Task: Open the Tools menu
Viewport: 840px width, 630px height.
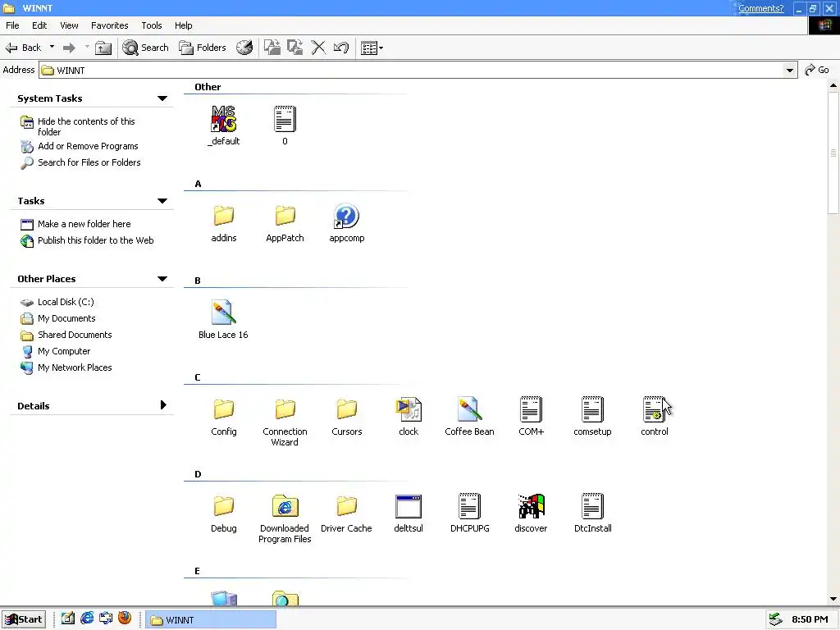Action: (x=152, y=25)
